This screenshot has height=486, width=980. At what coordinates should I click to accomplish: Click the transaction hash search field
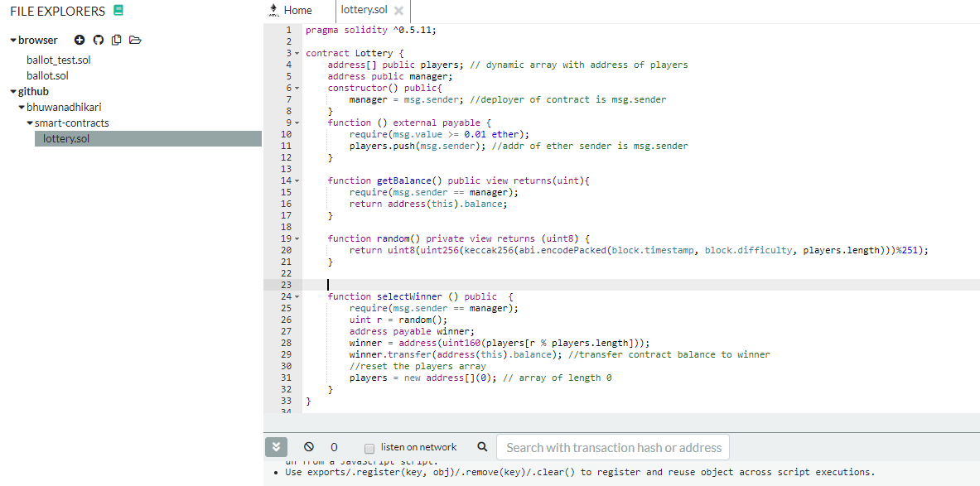[612, 447]
